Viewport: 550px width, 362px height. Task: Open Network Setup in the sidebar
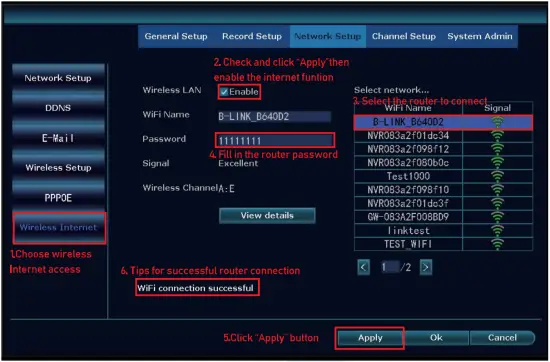tap(58, 78)
